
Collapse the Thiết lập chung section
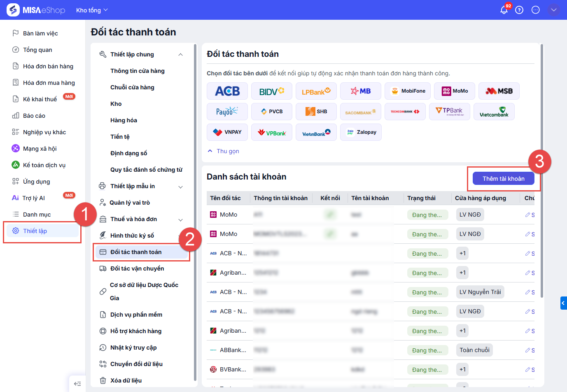pyautogui.click(x=180, y=55)
